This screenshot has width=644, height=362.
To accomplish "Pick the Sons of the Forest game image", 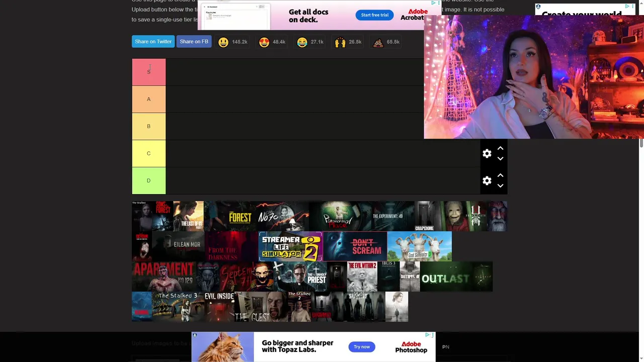I will tap(164, 216).
